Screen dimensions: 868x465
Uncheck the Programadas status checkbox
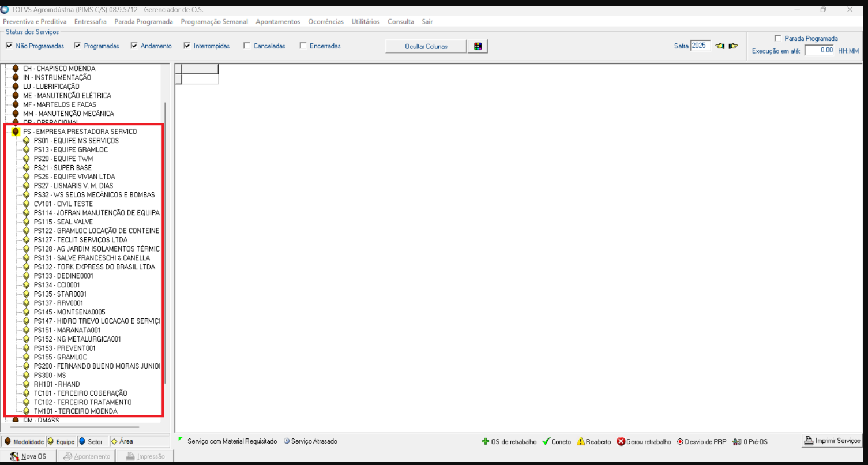click(77, 46)
